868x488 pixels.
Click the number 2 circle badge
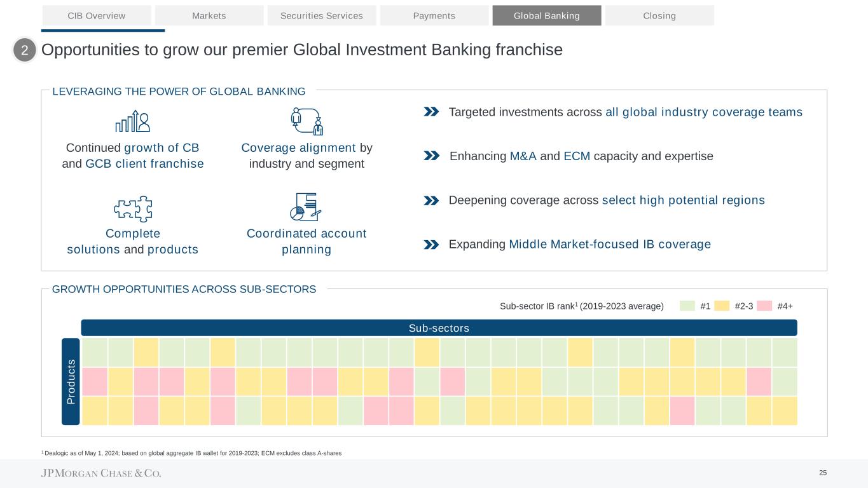tap(25, 50)
